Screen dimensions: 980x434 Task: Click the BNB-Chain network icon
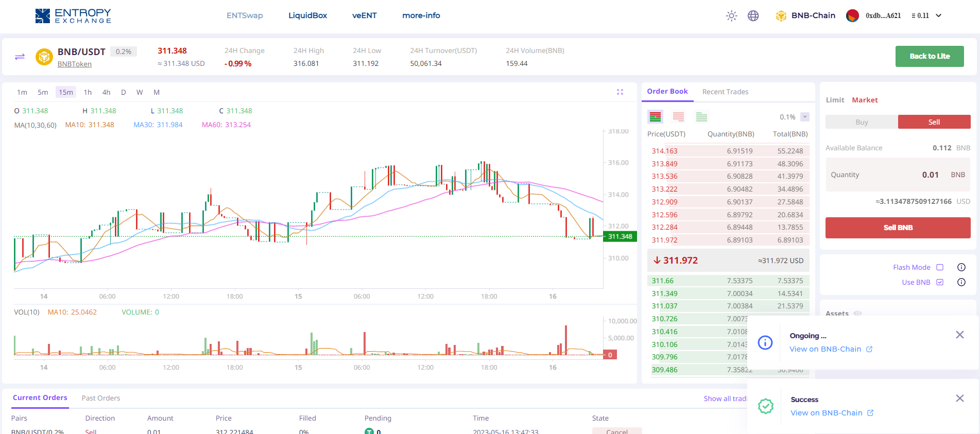coord(781,15)
